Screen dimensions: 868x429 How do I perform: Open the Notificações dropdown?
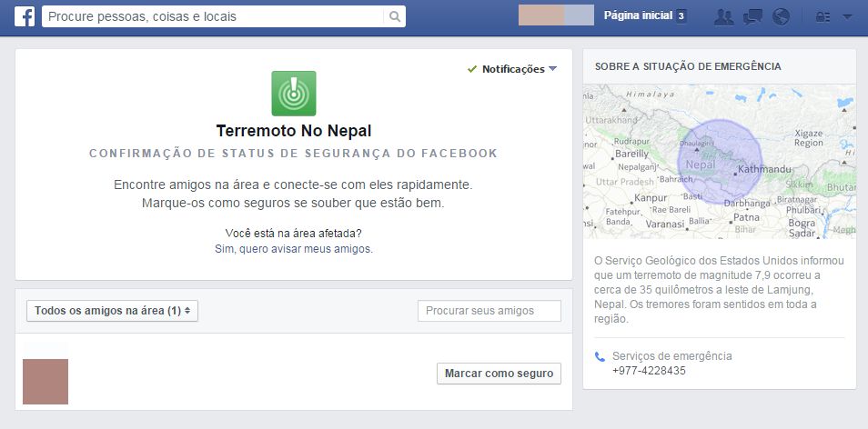512,69
